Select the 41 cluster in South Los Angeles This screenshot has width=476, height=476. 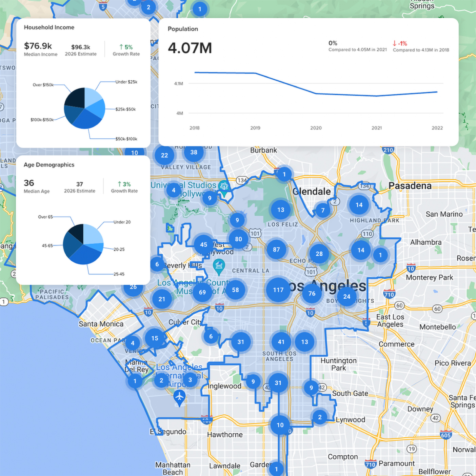tap(281, 342)
